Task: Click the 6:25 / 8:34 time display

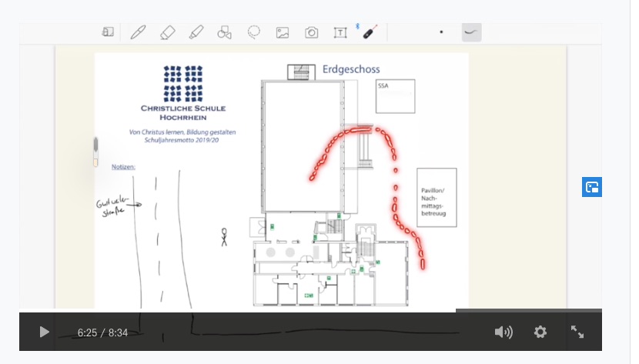Action: [102, 332]
